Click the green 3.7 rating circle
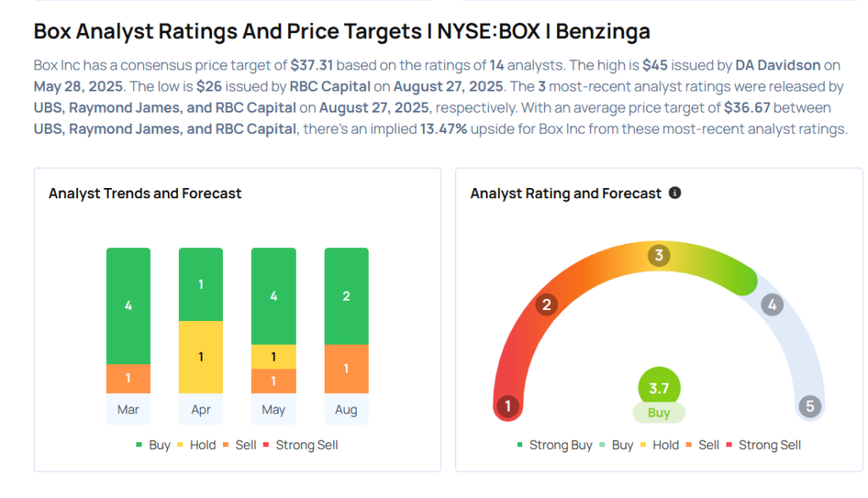Screen dimensions: 868x498 click(x=659, y=387)
